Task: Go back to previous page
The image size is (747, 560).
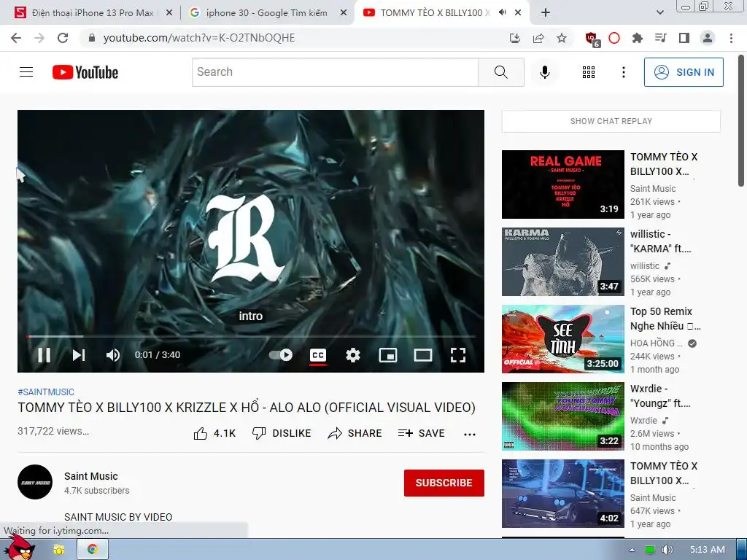Action: point(16,38)
